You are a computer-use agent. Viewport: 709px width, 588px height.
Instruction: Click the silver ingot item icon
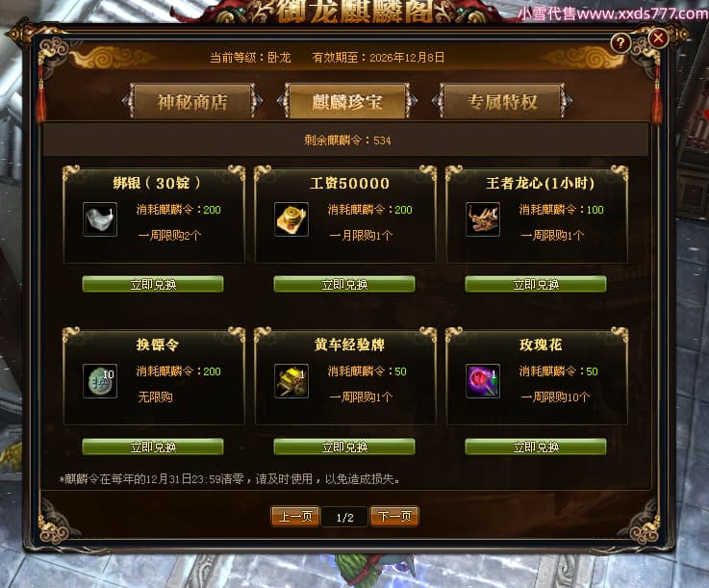(x=100, y=219)
